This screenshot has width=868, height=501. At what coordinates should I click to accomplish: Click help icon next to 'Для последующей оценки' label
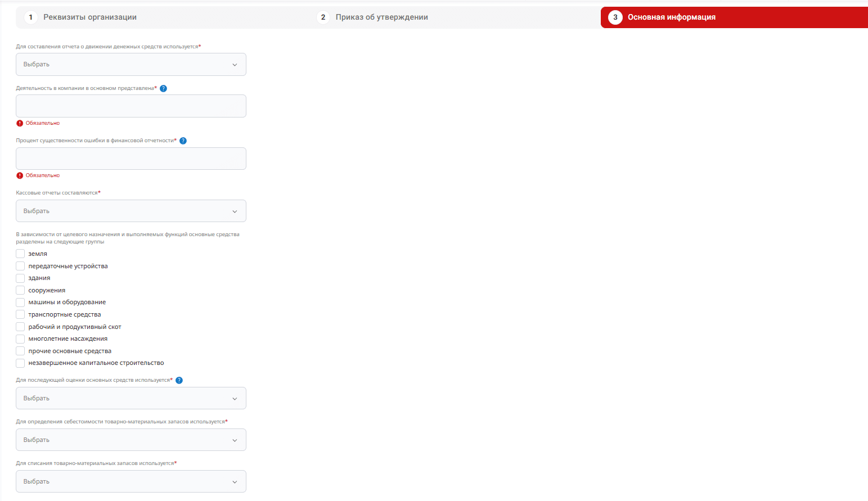click(x=179, y=380)
